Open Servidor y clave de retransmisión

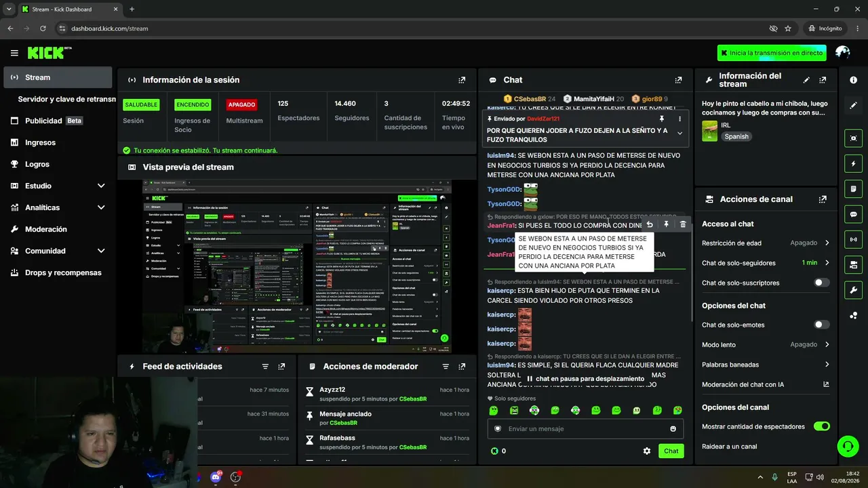(x=66, y=99)
